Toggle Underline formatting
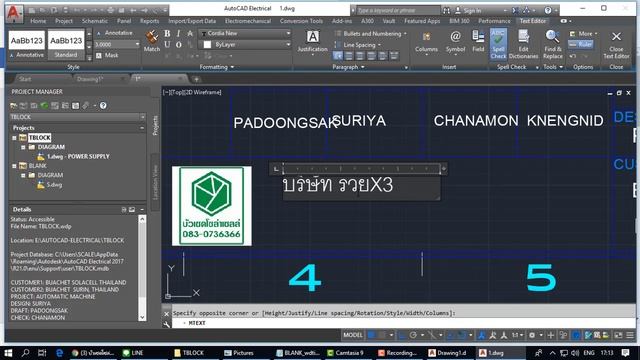Screen dimensions: 640x360 (167, 44)
